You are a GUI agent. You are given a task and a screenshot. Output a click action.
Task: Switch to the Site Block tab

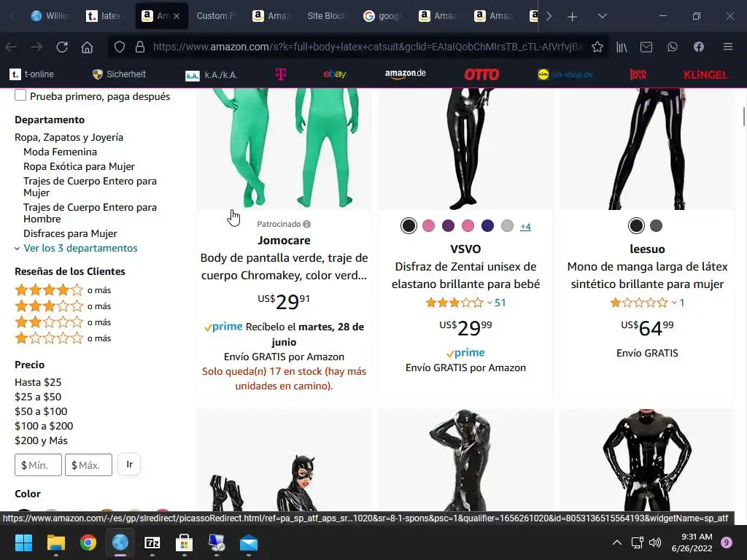[326, 16]
